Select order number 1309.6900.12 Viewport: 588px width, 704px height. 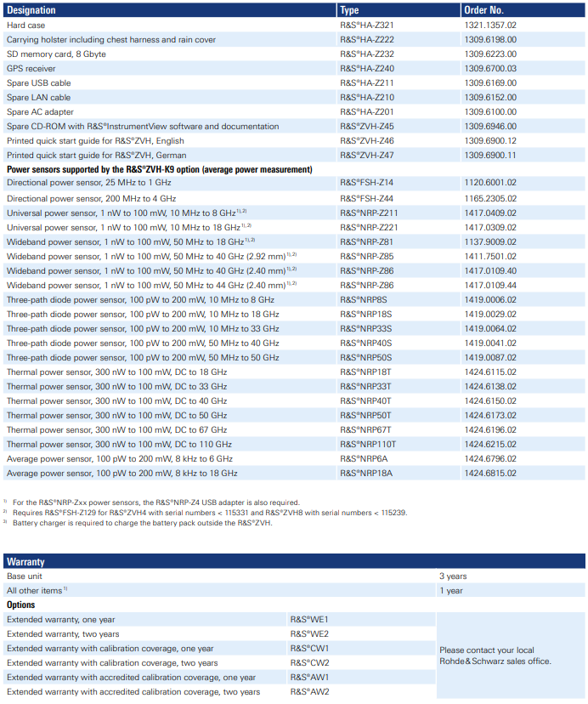pyautogui.click(x=490, y=140)
